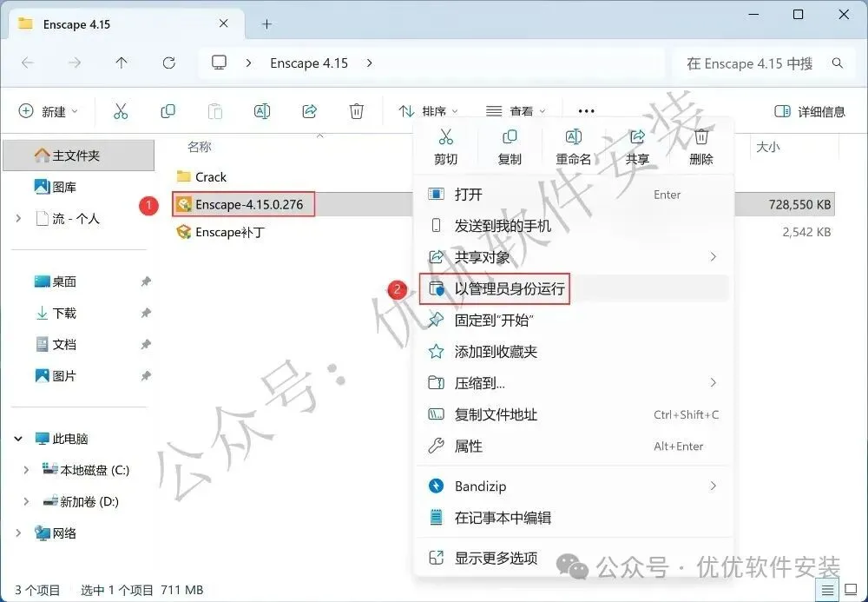Image resolution: width=868 pixels, height=602 pixels.
Task: Open the 压缩到... submenu
Action: (574, 383)
